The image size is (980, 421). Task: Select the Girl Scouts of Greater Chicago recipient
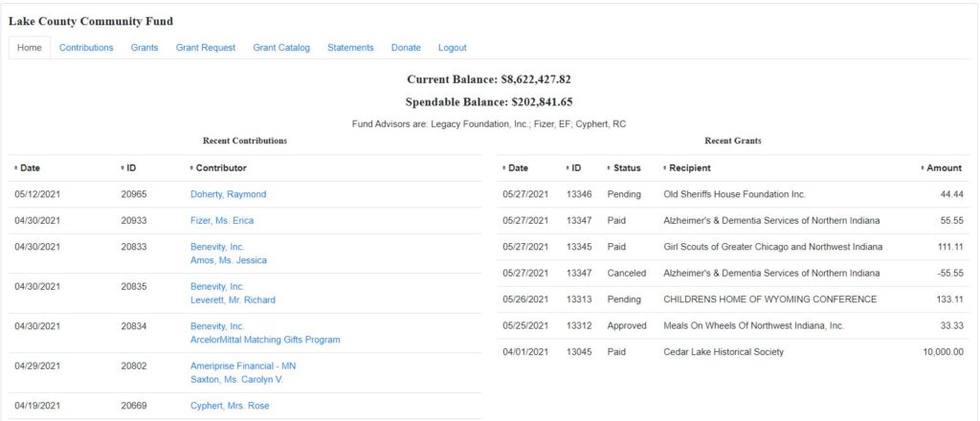click(x=773, y=247)
